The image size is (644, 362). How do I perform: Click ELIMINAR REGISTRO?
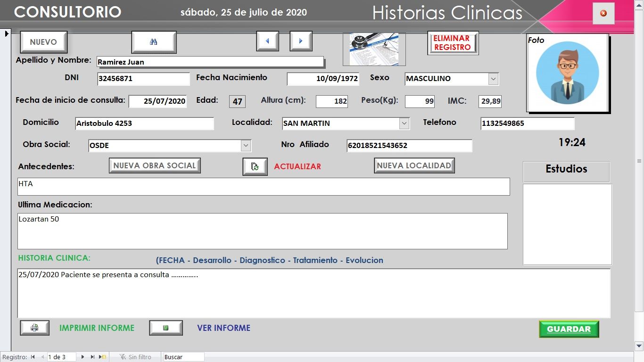point(453,42)
